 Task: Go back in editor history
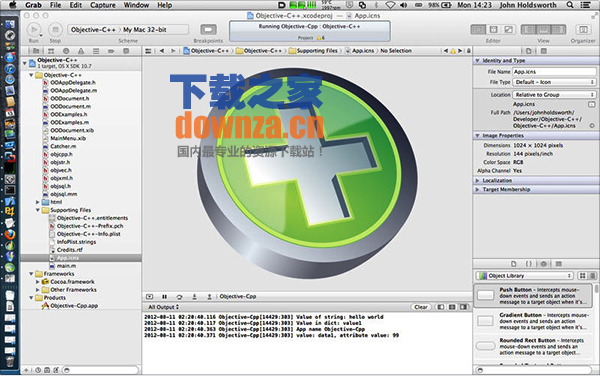tap(162, 51)
